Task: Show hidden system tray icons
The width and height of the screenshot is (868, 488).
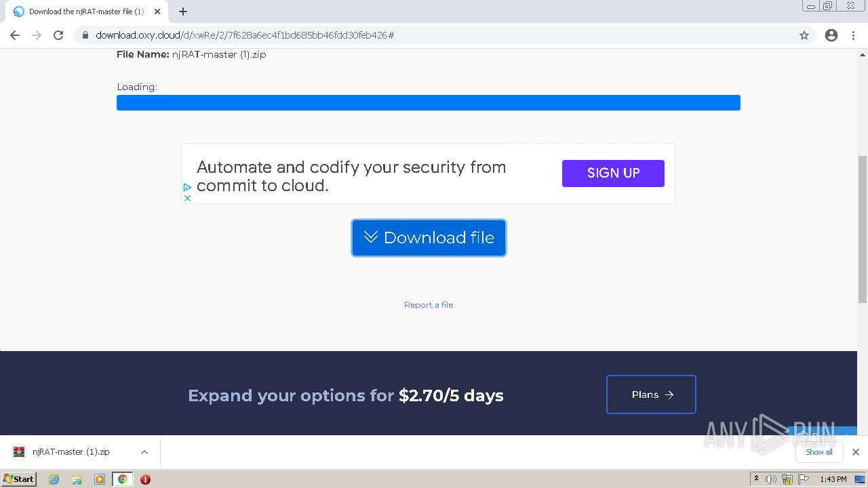Action: (x=756, y=479)
